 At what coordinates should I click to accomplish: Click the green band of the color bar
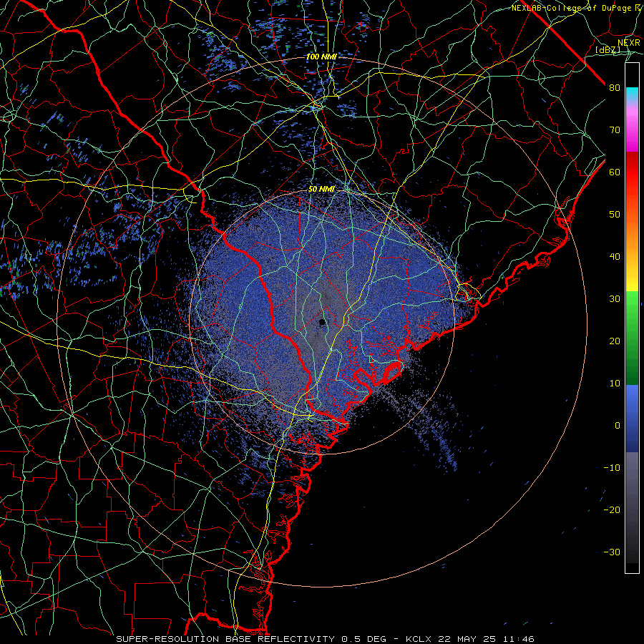click(x=632, y=338)
